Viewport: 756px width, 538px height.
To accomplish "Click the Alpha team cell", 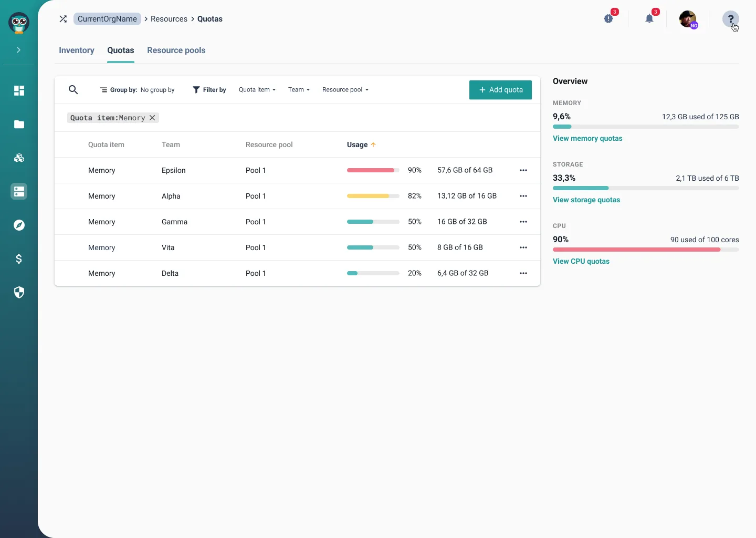I will point(171,196).
